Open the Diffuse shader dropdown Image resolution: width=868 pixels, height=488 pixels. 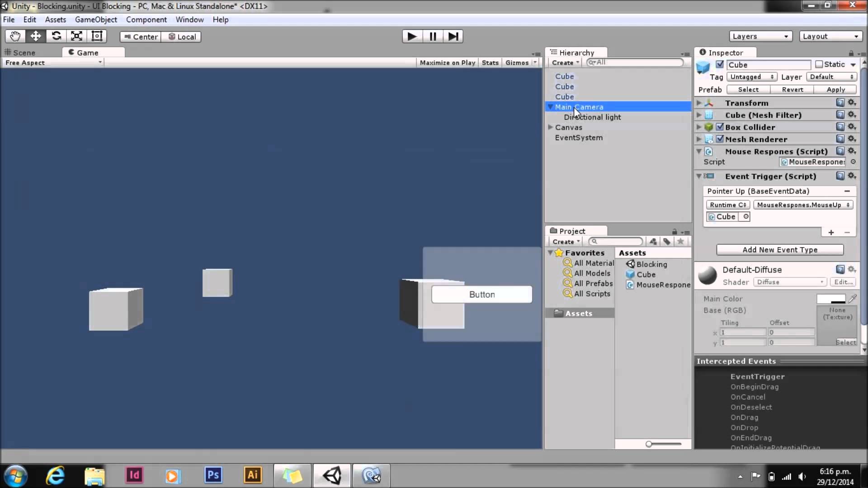pyautogui.click(x=790, y=282)
